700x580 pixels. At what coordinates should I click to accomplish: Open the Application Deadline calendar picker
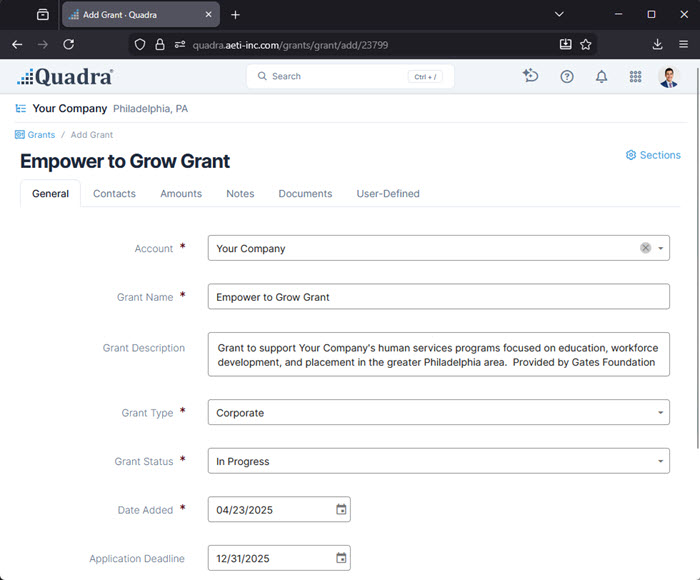pyautogui.click(x=341, y=559)
